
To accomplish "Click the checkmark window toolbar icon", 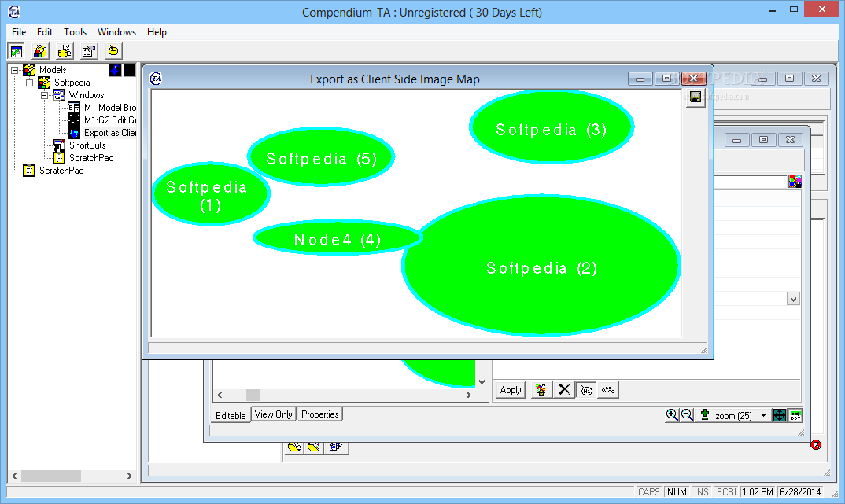I will (17, 51).
